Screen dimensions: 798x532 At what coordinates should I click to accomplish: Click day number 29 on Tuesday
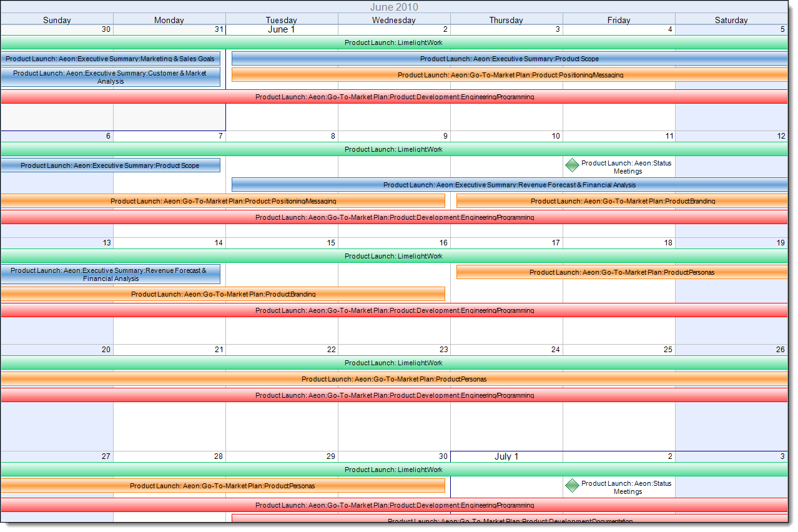pyautogui.click(x=331, y=456)
